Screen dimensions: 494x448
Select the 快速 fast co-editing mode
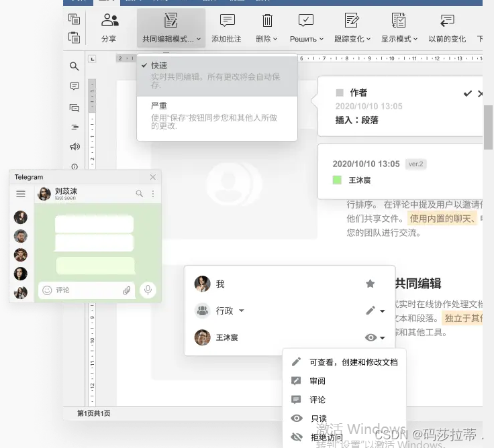[x=217, y=76]
